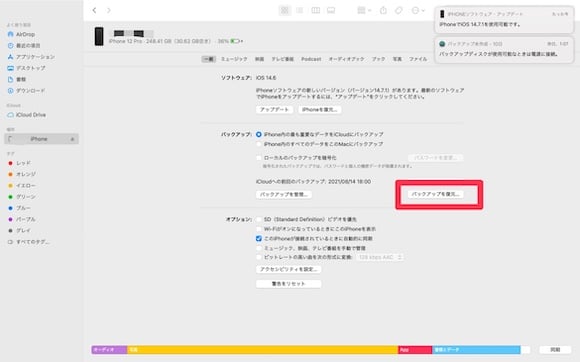Select back up to this Mac radio
The height and width of the screenshot is (362, 580).
click(x=259, y=144)
